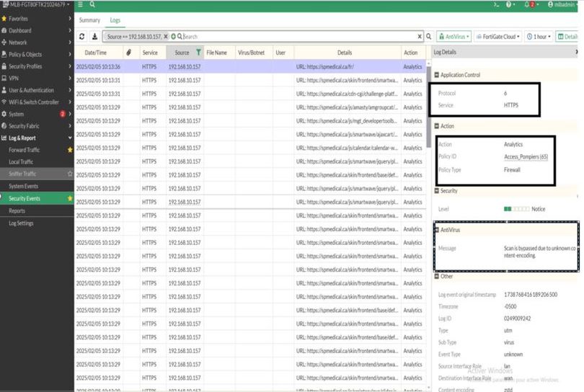This screenshot has width=584, height=392.
Task: Run search with magnifier button
Action: point(429,37)
